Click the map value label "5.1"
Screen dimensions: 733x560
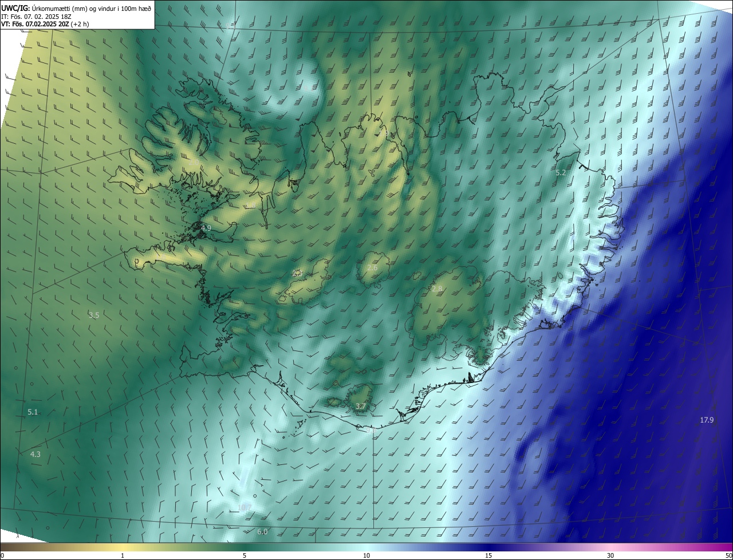33,412
